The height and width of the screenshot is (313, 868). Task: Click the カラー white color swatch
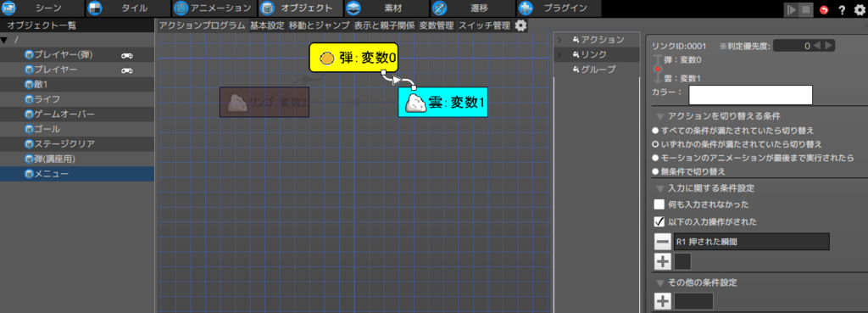(x=750, y=95)
